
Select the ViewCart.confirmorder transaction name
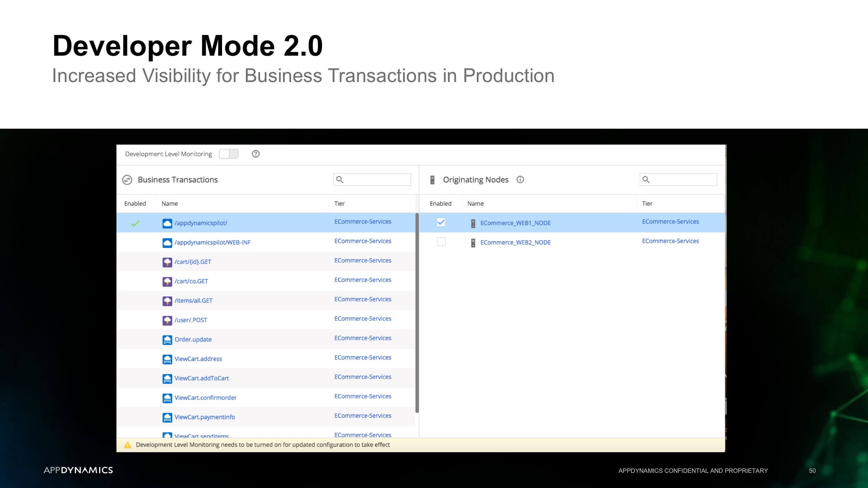[205, 398]
